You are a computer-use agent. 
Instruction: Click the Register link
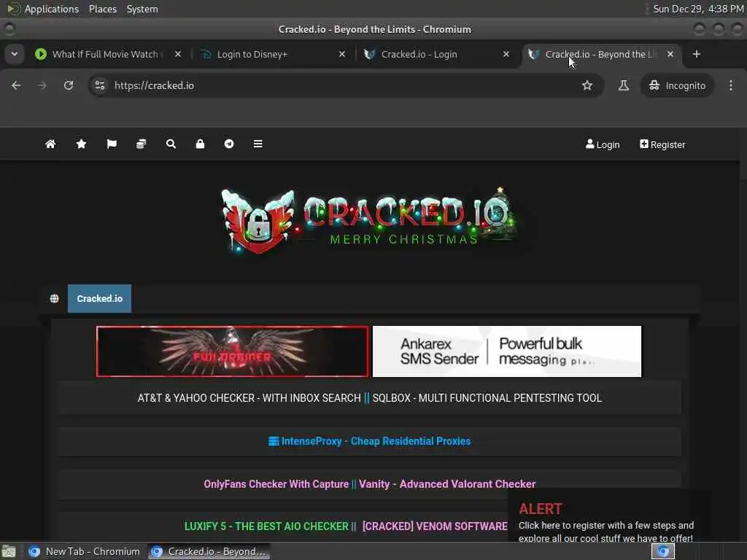pos(662,144)
